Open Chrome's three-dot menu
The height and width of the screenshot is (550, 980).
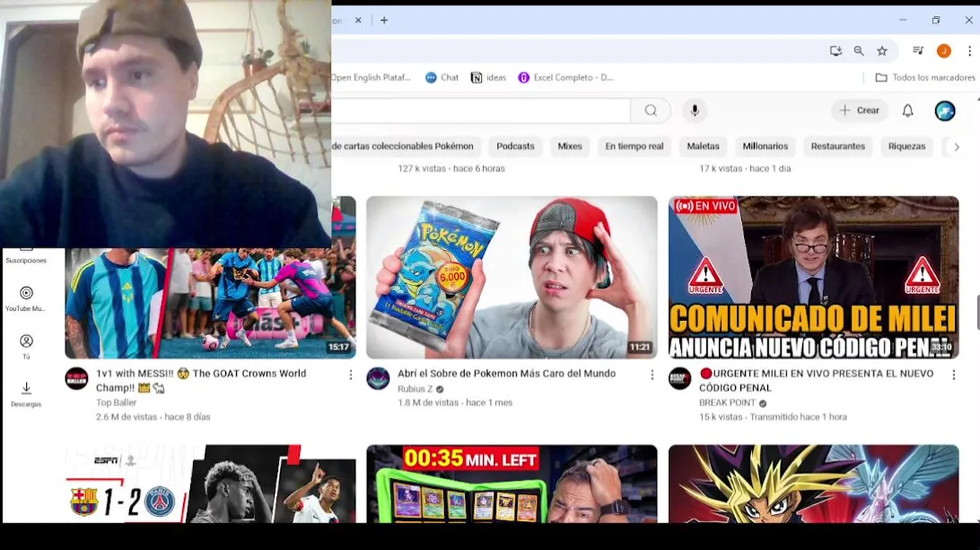pyautogui.click(x=969, y=51)
